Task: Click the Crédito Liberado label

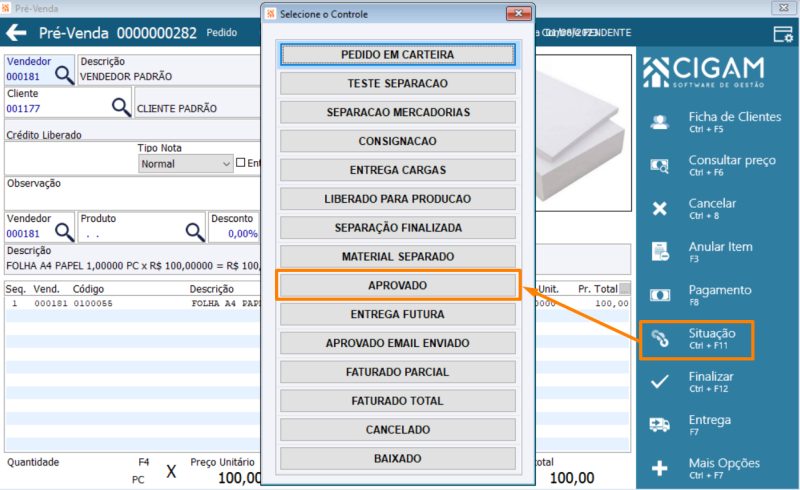Action: tap(44, 135)
